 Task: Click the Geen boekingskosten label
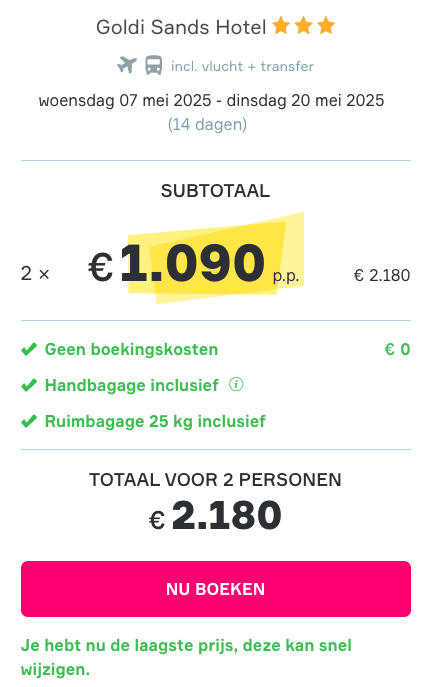coord(131,349)
